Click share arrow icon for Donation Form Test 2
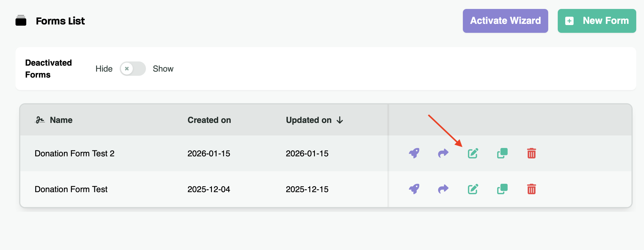This screenshot has width=644, height=250. coord(443,153)
